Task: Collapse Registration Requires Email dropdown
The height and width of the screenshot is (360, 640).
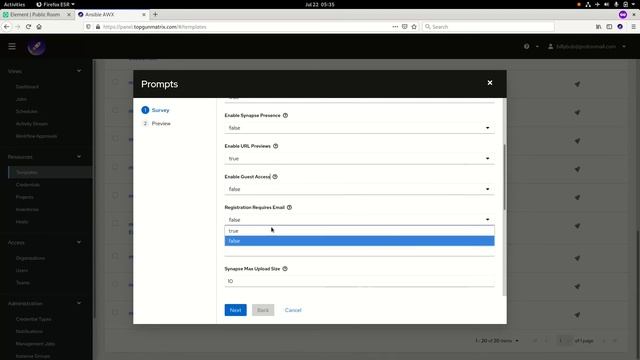Action: point(359,220)
